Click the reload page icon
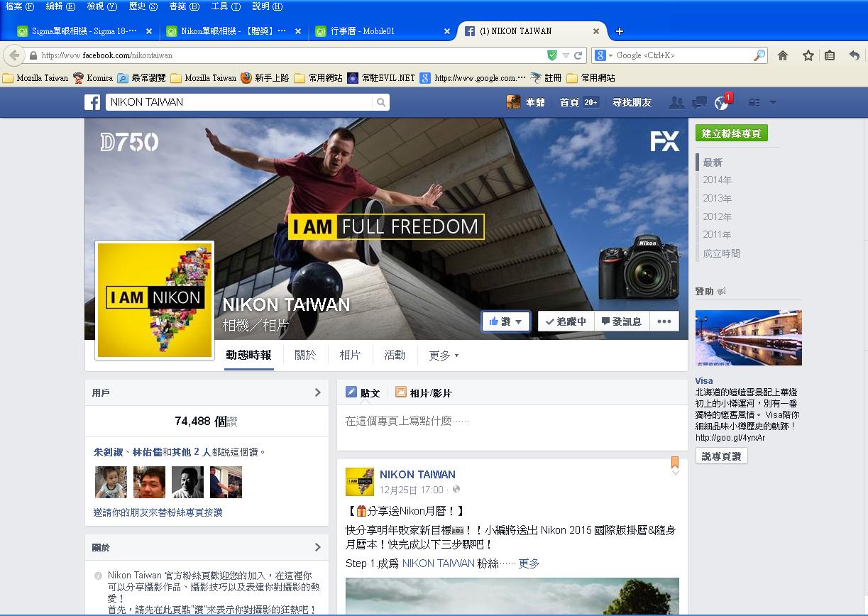 point(578,55)
